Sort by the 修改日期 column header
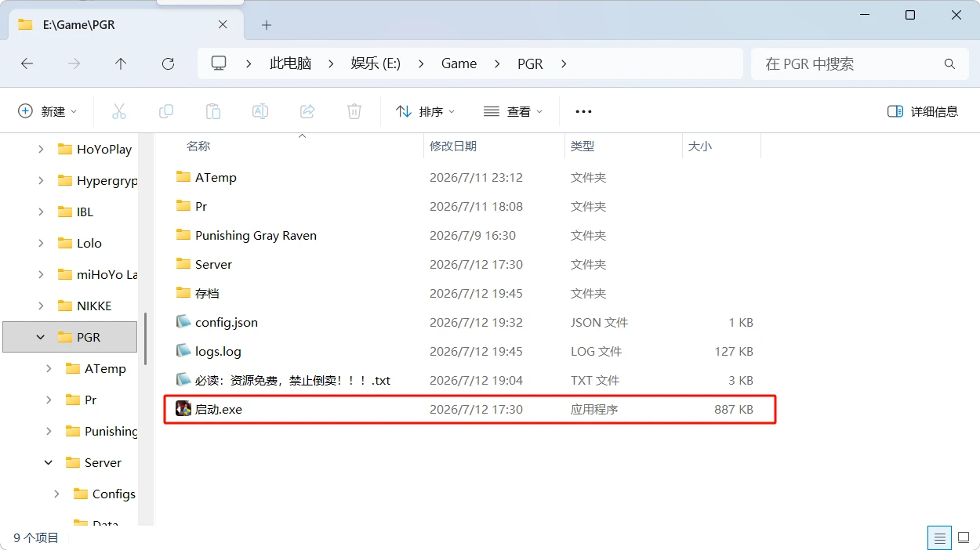The image size is (980, 550). [x=453, y=146]
